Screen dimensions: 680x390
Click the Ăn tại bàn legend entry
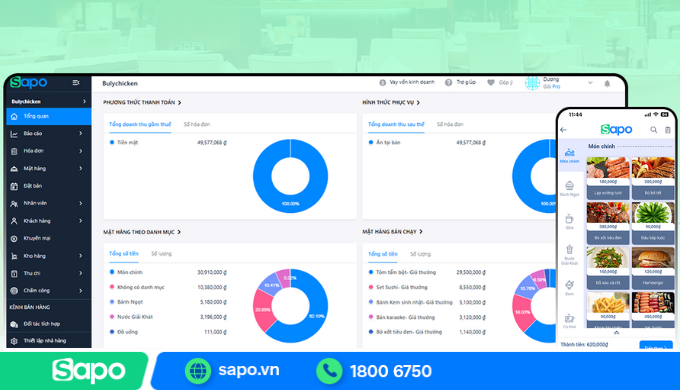click(384, 142)
